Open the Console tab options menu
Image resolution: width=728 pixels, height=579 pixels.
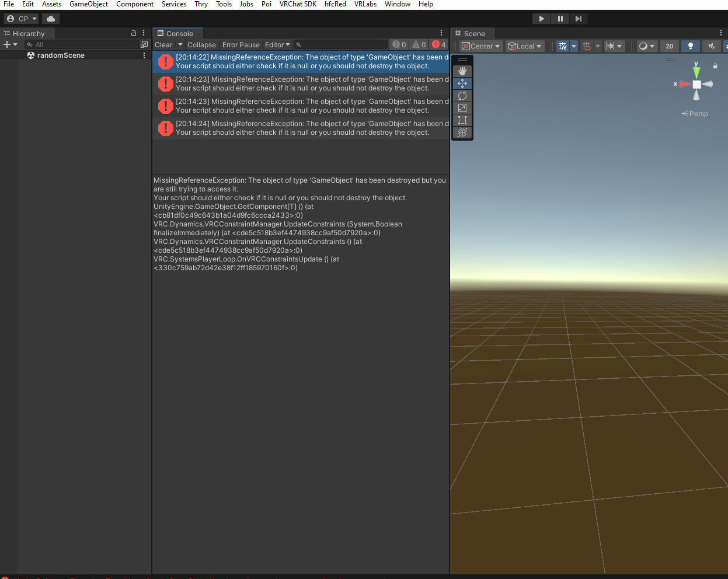click(x=441, y=33)
